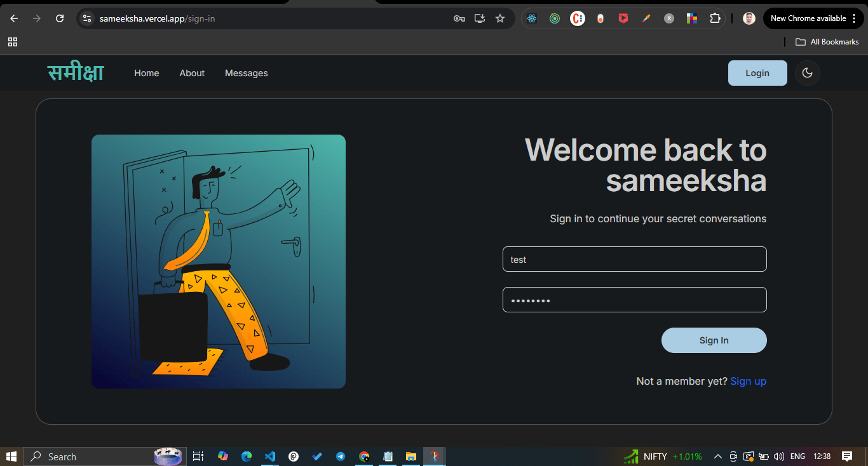Click the door illustration image

click(219, 262)
